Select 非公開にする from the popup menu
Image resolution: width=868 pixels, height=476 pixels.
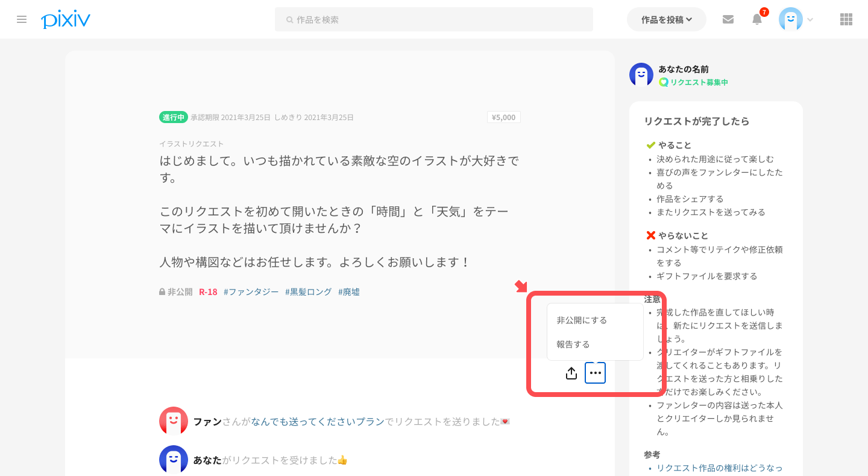pos(582,320)
